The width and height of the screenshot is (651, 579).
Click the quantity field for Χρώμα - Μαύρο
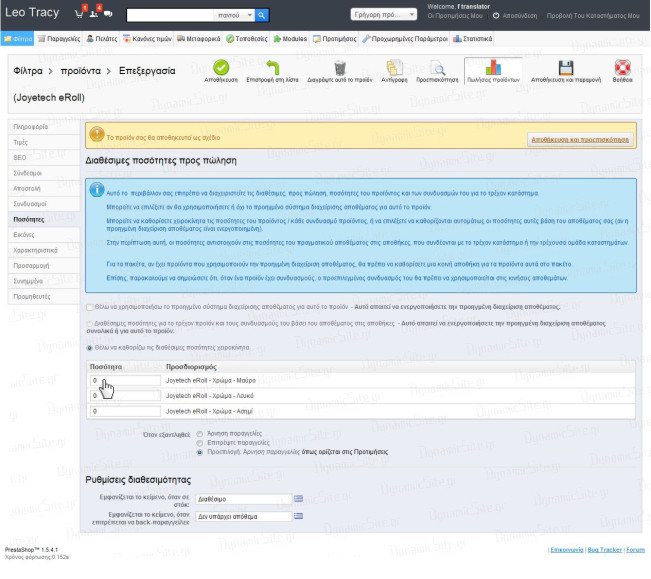point(125,380)
